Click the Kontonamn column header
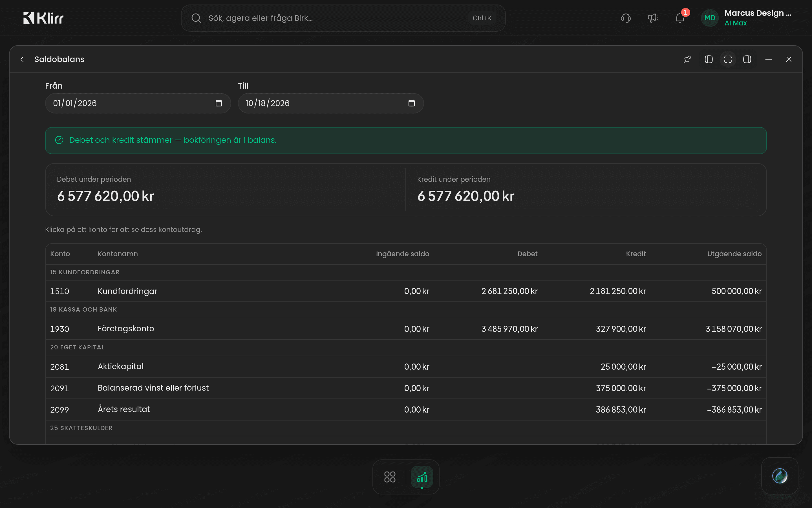The height and width of the screenshot is (508, 812). (118, 254)
